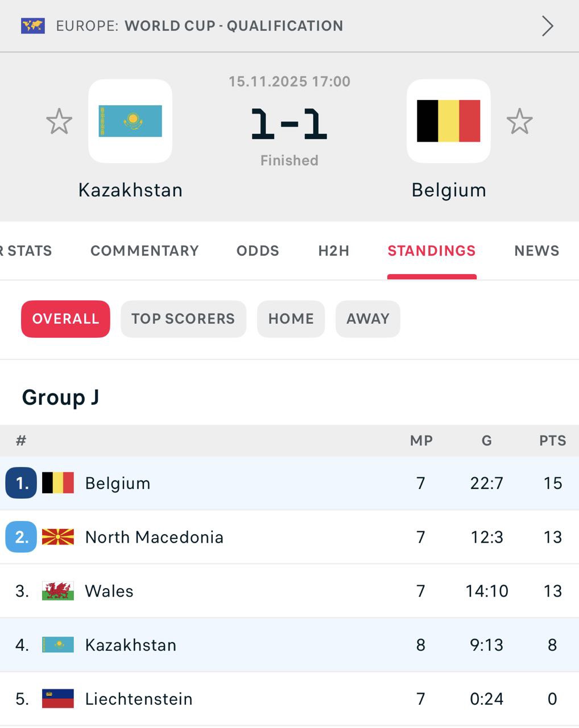Switch to the H2H tab

[x=334, y=251]
